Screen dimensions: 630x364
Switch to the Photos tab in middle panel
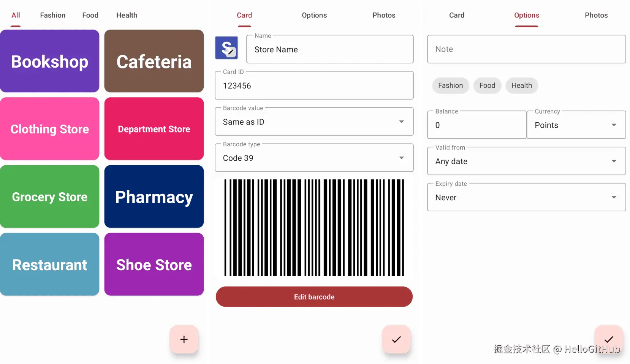coord(384,15)
